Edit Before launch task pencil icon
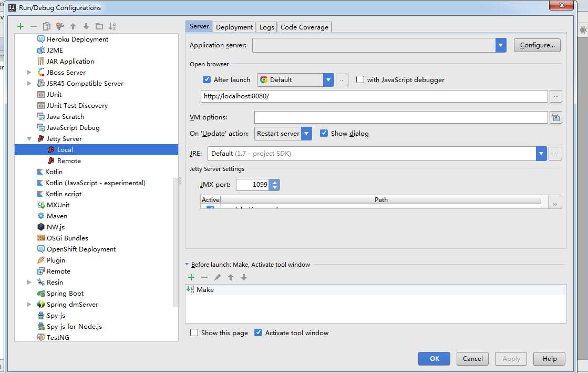The image size is (588, 373). 218,277
